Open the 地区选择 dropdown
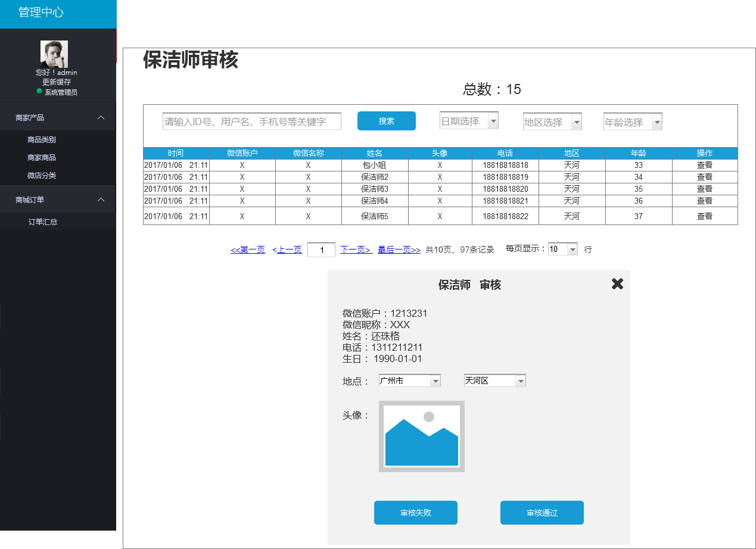The height and width of the screenshot is (549, 756). [576, 122]
